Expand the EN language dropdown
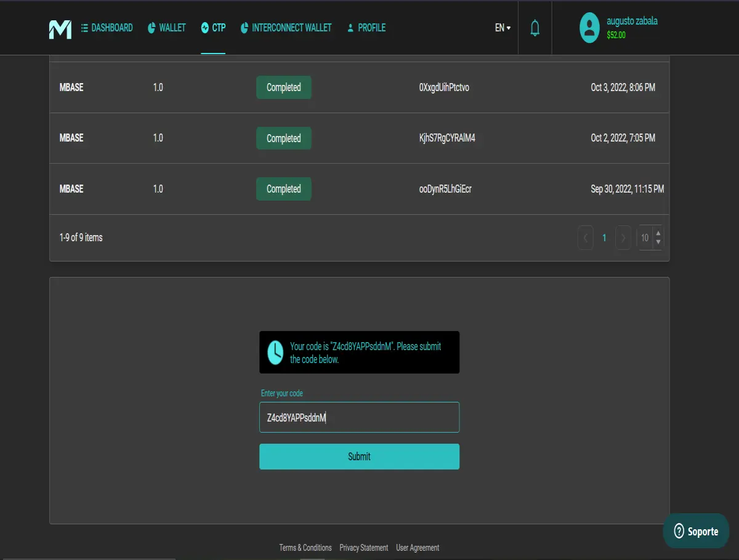This screenshot has height=560, width=739. tap(503, 28)
